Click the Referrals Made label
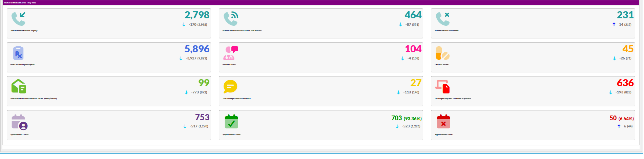The image size is (644, 159). pyautogui.click(x=229, y=65)
